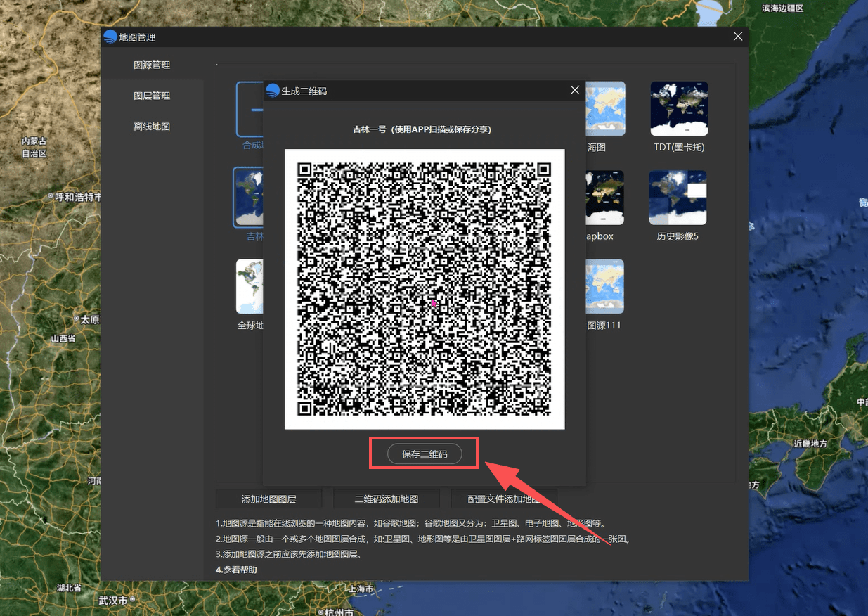Screen dimensions: 868x616
Task: Click the TDT(墨卡托) label text
Action: pyautogui.click(x=679, y=148)
